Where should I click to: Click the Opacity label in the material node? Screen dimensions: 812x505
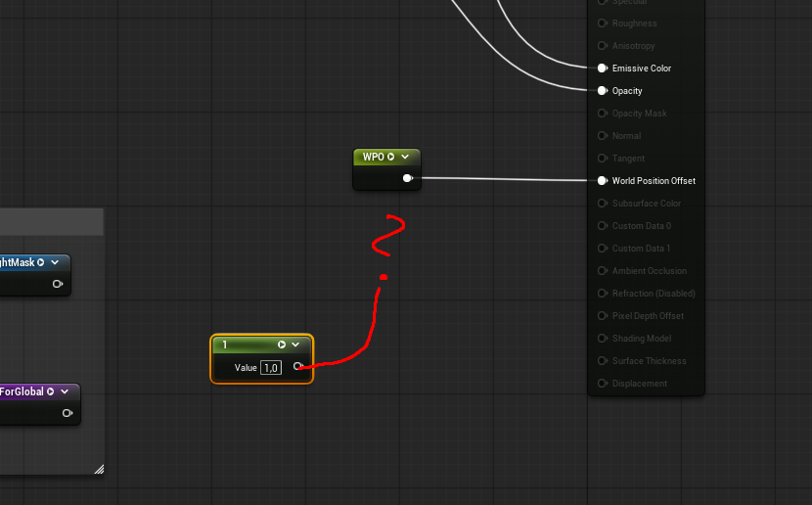click(x=627, y=91)
